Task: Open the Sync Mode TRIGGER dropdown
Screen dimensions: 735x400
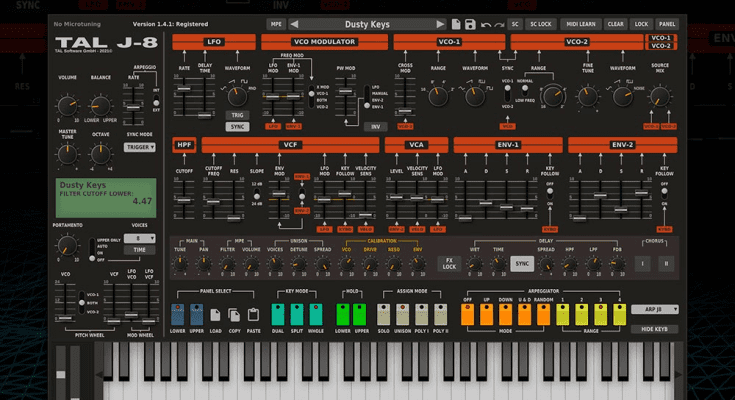Action: click(139, 146)
